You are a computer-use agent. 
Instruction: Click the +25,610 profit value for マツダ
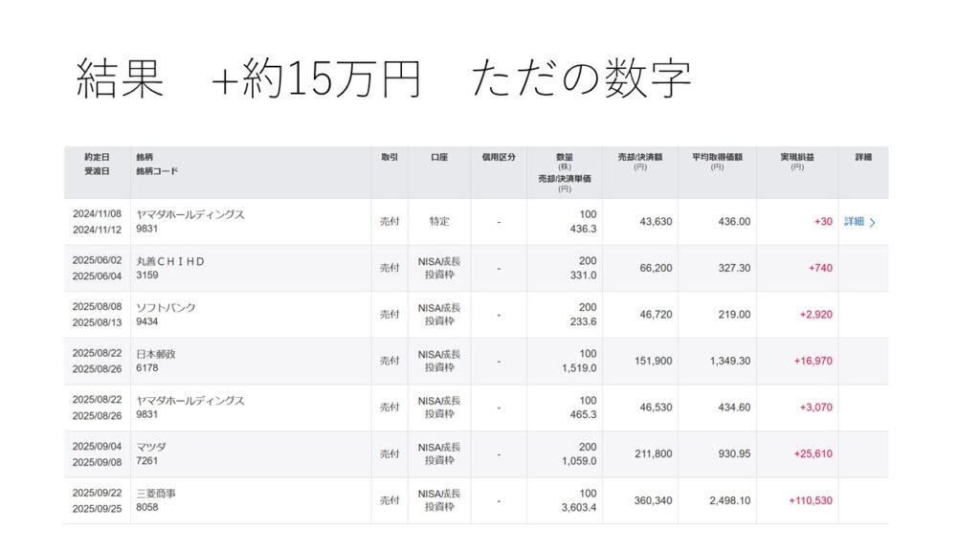coord(813,454)
